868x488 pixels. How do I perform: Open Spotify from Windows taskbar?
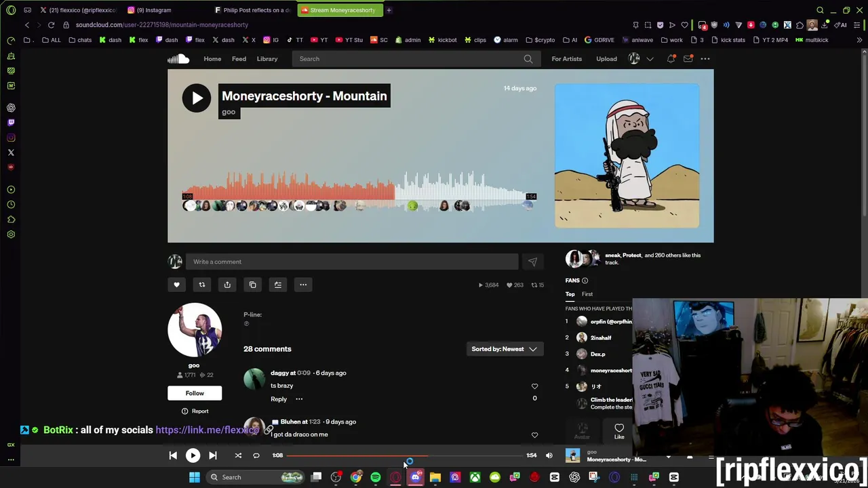(x=376, y=477)
